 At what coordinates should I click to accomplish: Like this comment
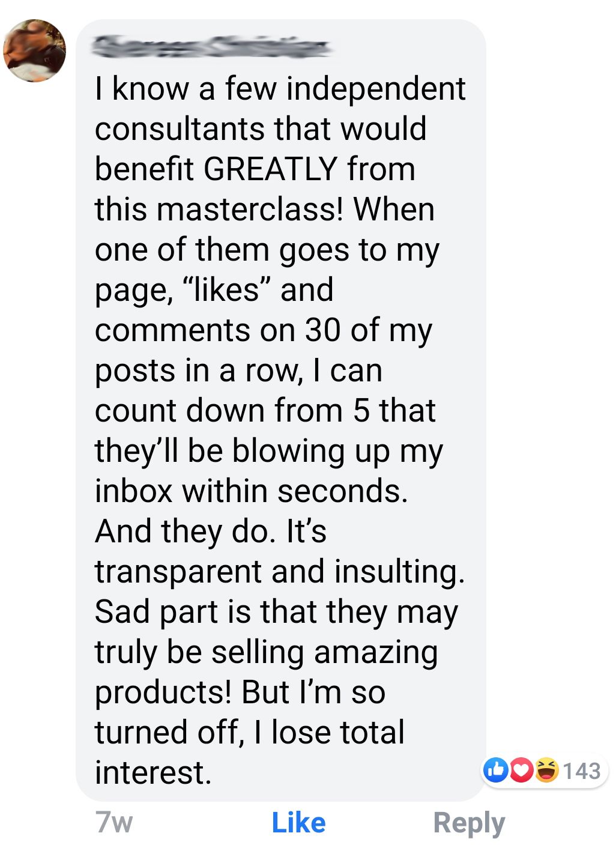point(298,822)
